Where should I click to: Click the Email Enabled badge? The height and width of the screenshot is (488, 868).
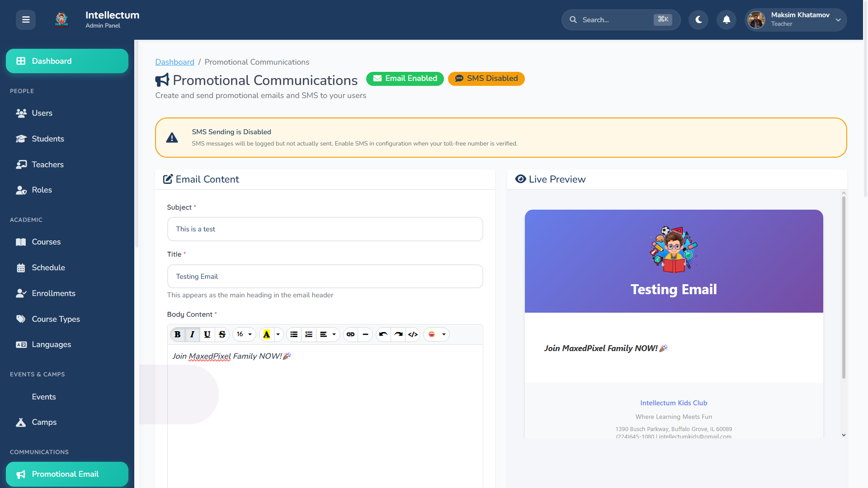coord(405,79)
